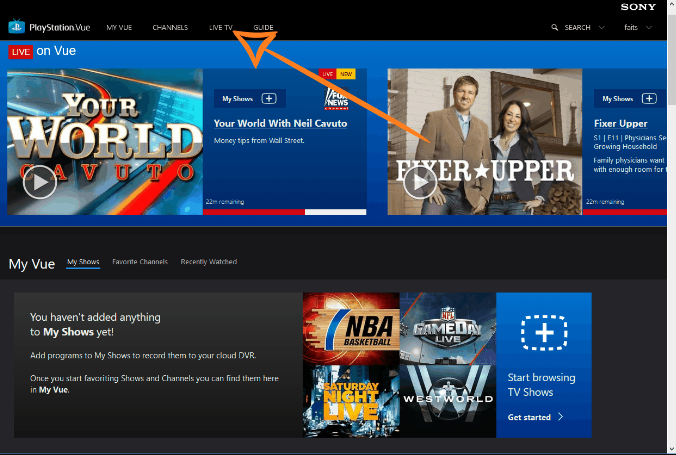Click the dashed plus browse shows icon
The height and width of the screenshot is (455, 676).
pos(544,333)
